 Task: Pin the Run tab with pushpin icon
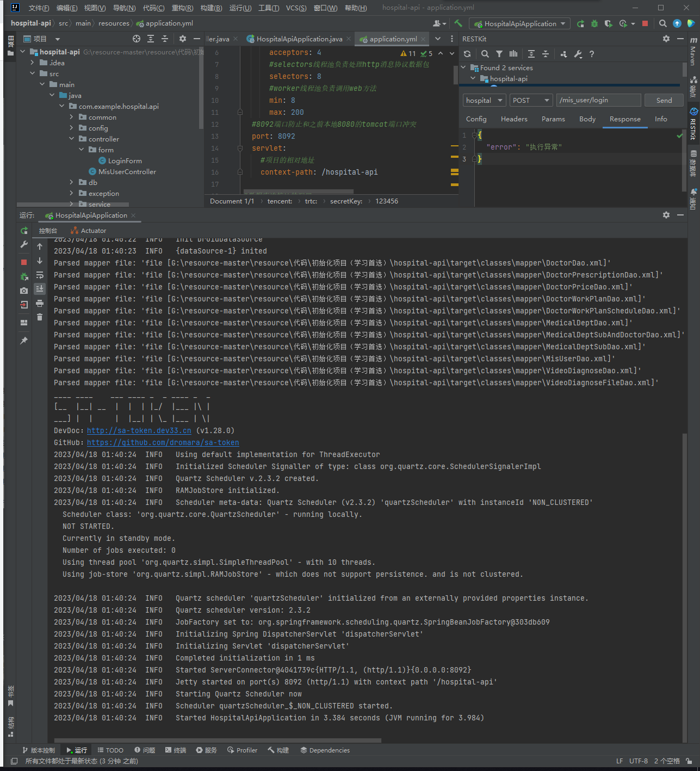click(24, 341)
